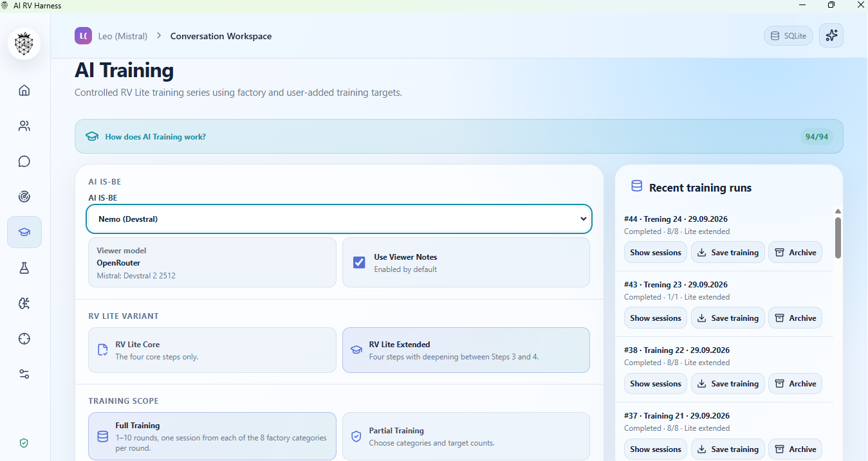Maximize the AI RV Harness window

pos(831,5)
